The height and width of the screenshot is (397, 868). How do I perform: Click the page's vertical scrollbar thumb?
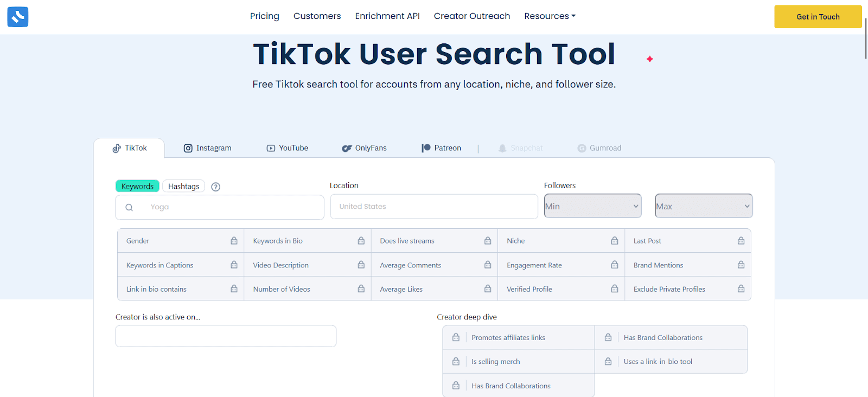[x=866, y=39]
